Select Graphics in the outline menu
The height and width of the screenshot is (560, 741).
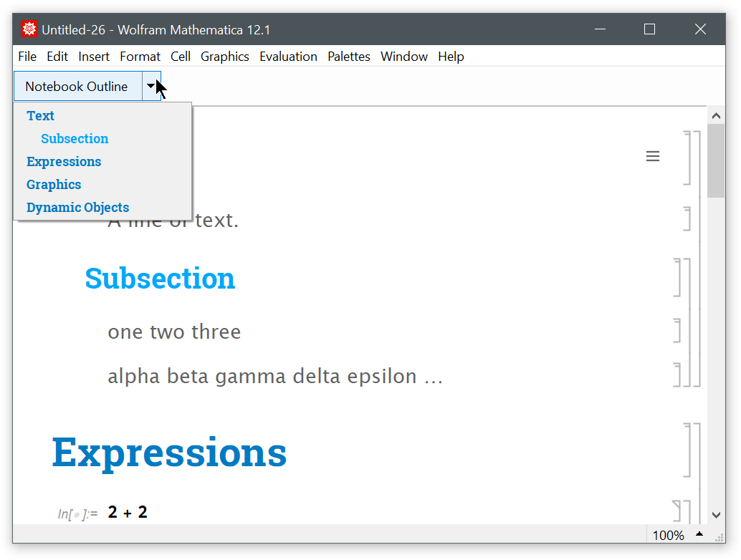54,185
